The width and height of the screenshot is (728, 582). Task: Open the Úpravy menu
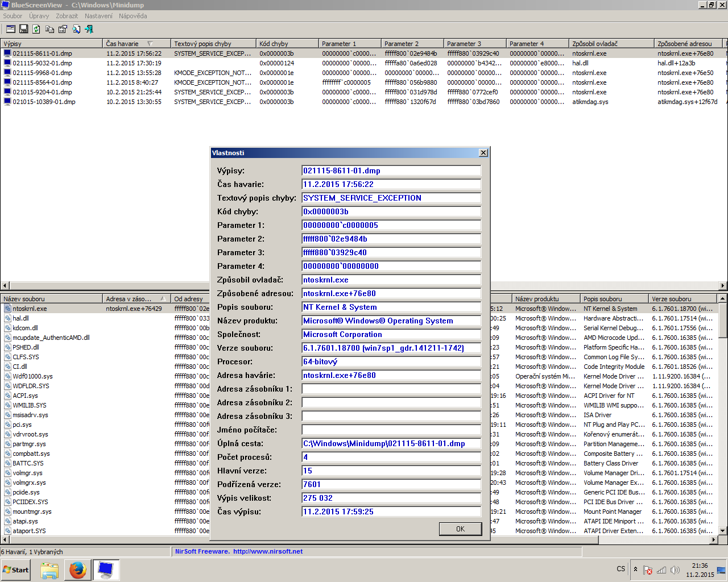point(39,16)
